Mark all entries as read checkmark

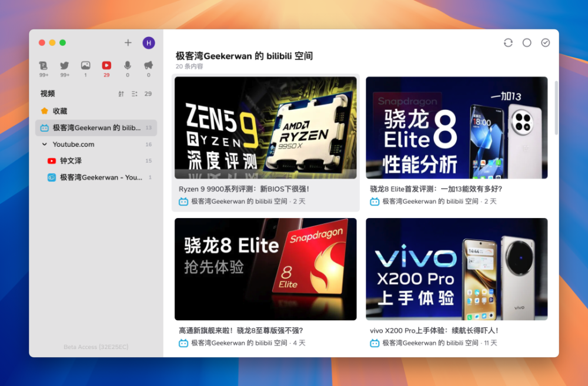pyautogui.click(x=546, y=43)
